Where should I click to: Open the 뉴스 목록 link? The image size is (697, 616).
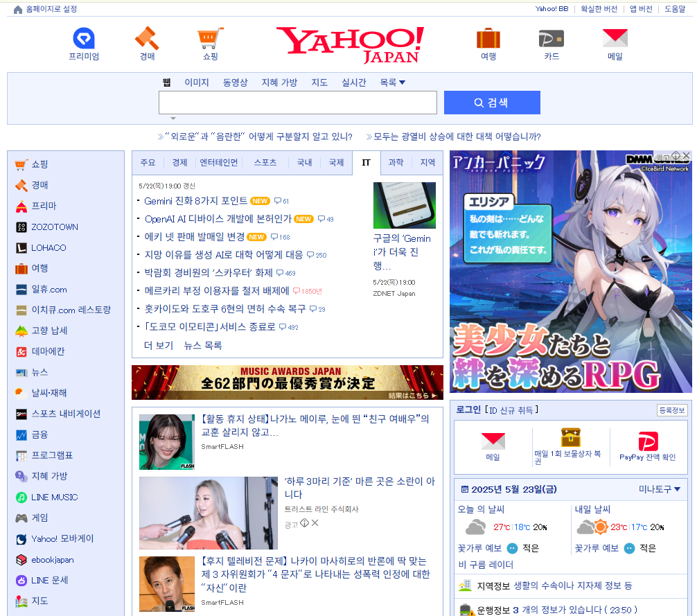click(203, 345)
